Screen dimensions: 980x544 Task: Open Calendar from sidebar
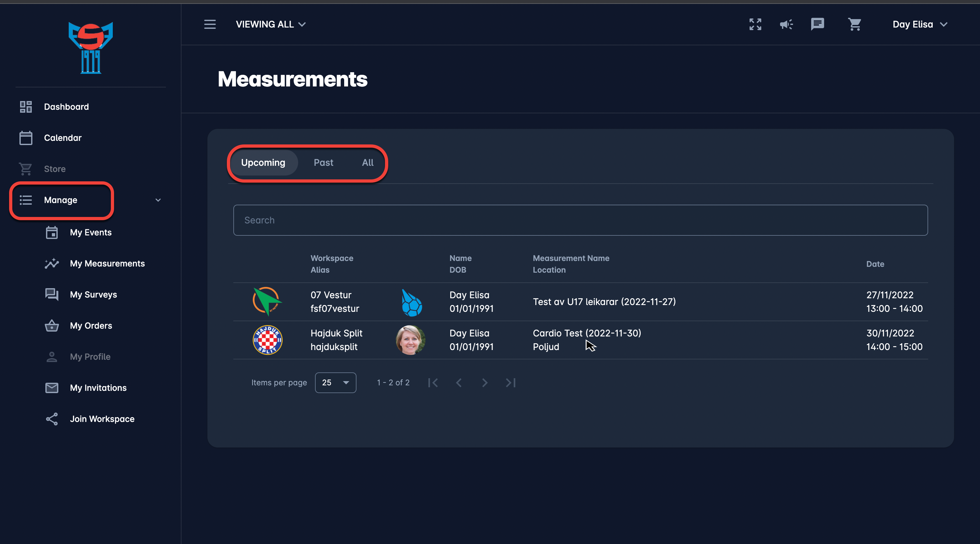tap(63, 138)
